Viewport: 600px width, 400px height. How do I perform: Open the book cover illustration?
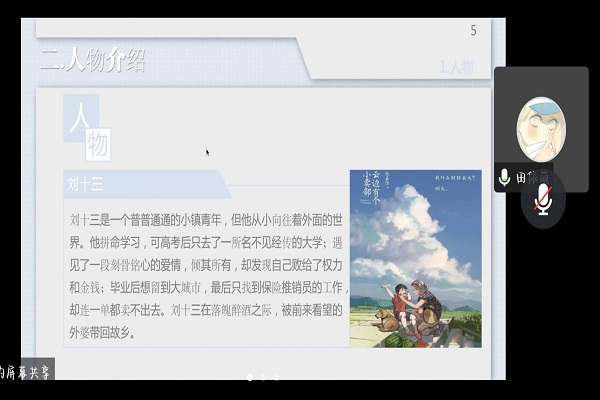point(415,258)
